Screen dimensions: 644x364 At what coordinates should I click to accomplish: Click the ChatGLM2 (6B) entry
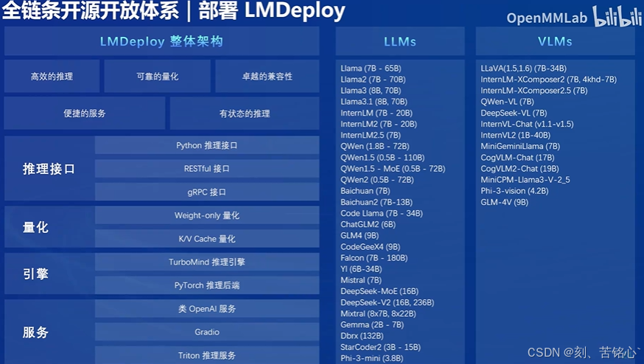pos(368,224)
